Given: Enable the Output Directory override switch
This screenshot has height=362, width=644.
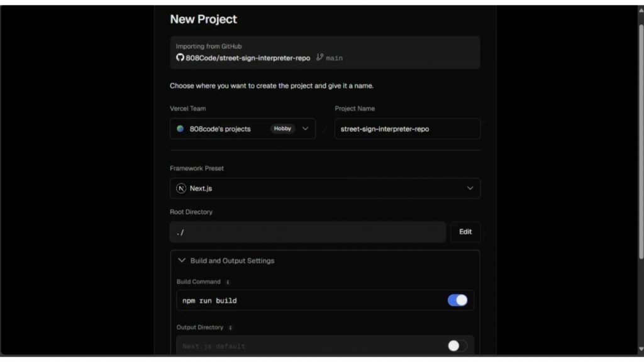Looking at the screenshot, I should tap(457, 346).
